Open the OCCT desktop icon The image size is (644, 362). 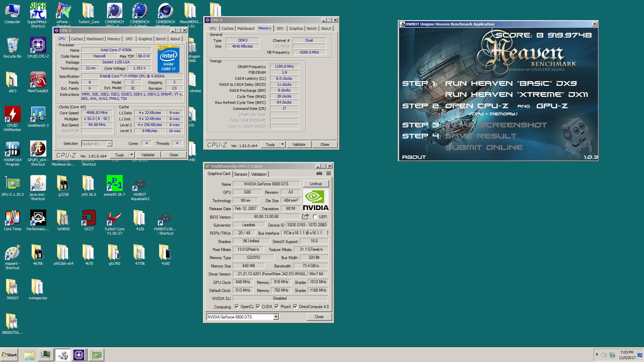click(x=89, y=220)
